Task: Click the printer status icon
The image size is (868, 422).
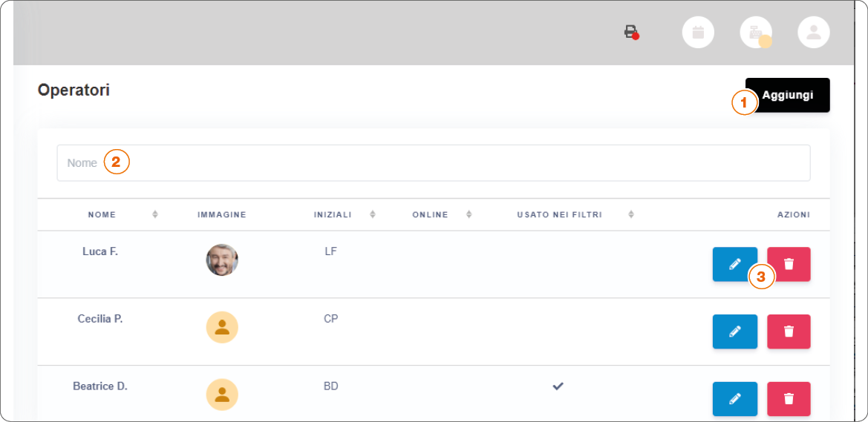Action: [x=630, y=32]
